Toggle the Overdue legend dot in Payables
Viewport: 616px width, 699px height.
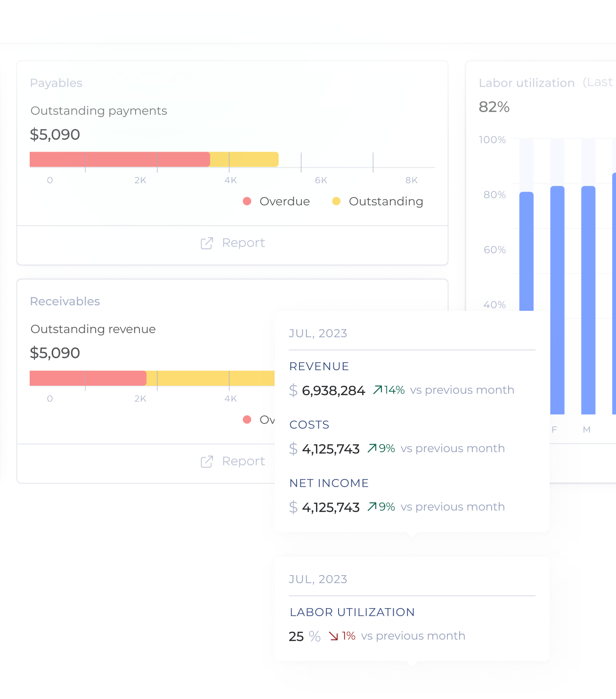(247, 202)
